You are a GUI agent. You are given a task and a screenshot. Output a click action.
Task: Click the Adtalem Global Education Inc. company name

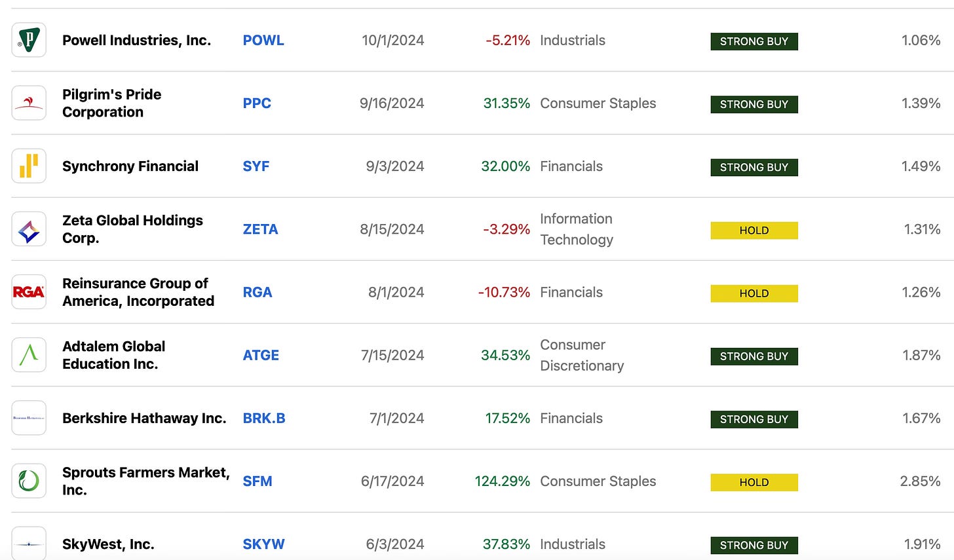[114, 355]
